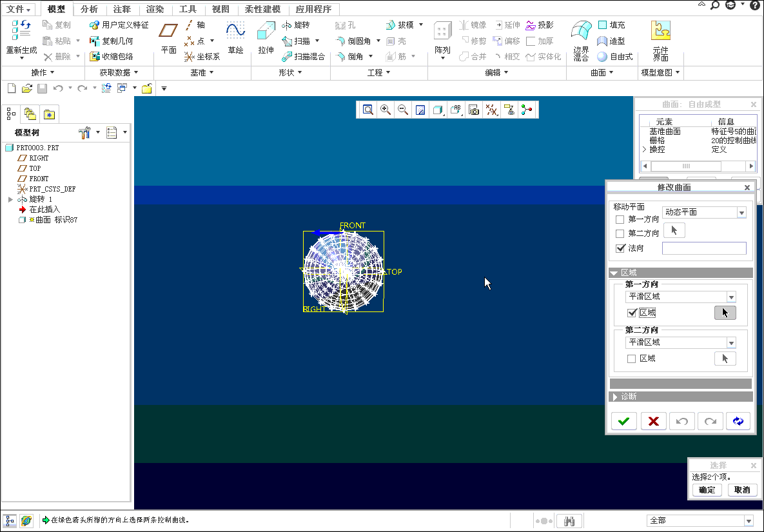Expand the 基准 ribbon group dropdown
The image size is (764, 532).
(x=202, y=73)
